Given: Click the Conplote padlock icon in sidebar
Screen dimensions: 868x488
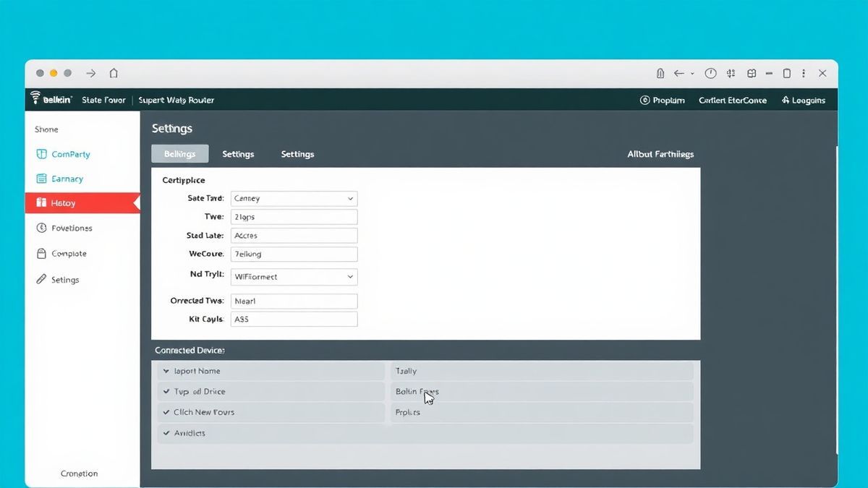Looking at the screenshot, I should (x=41, y=254).
